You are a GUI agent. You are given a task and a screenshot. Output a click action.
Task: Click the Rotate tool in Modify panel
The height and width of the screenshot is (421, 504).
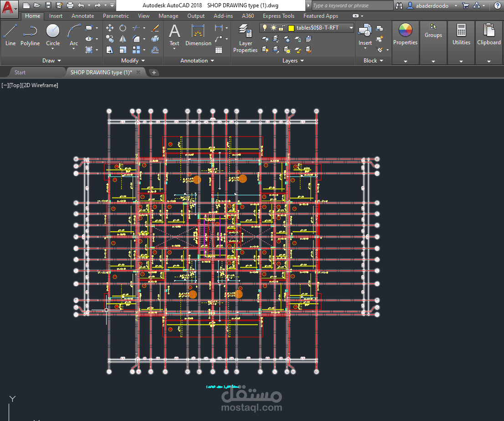tap(123, 28)
